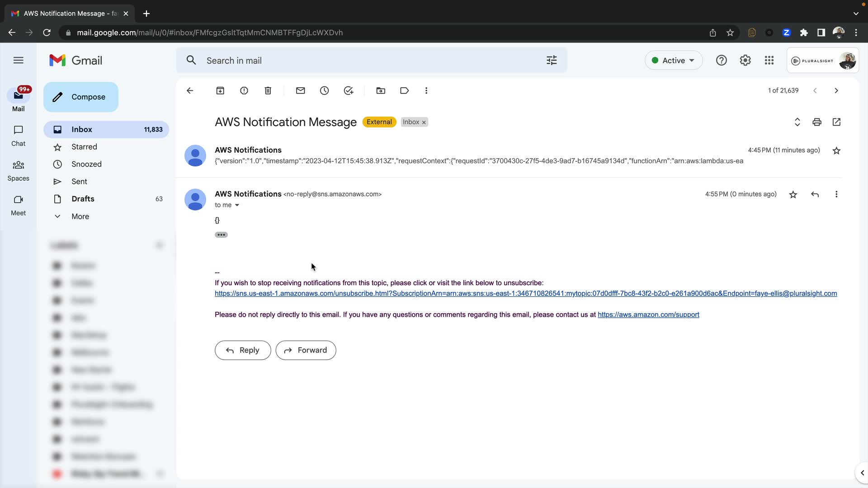Delete conversation with trash icon
This screenshot has height=488, width=868.
[268, 91]
